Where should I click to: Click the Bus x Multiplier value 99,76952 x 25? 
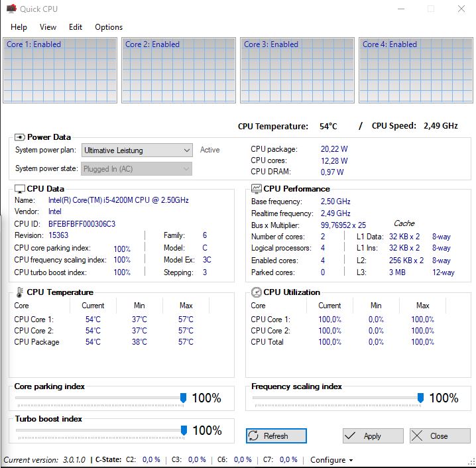[343, 225]
